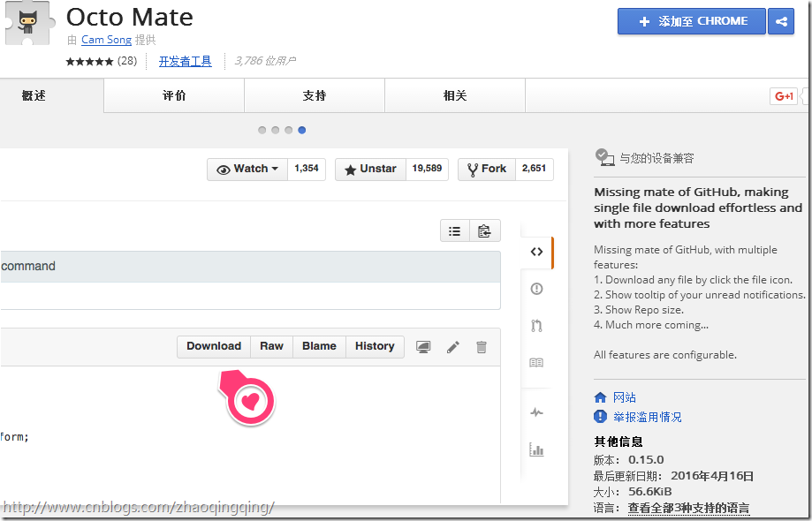
Task: Click the Raw button
Action: [272, 347]
